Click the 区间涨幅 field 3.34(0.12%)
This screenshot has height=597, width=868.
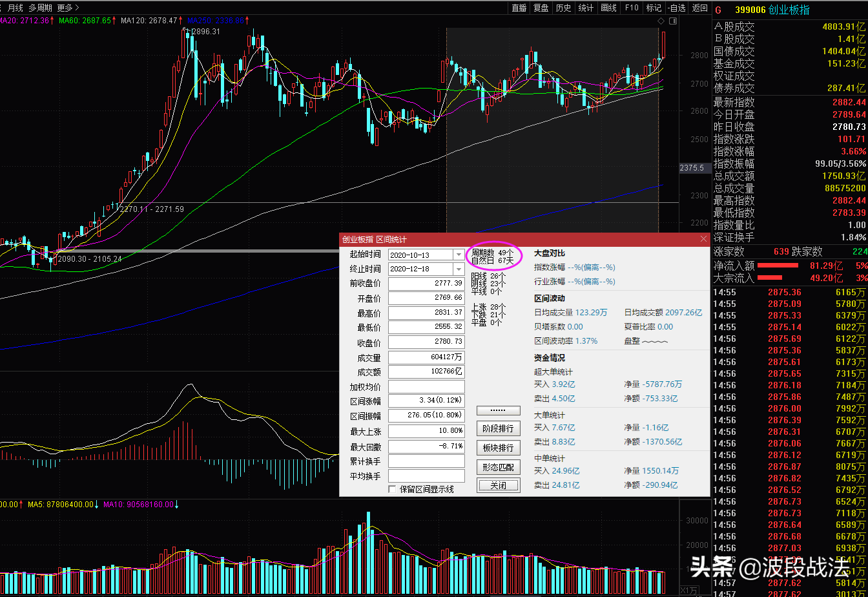426,402
